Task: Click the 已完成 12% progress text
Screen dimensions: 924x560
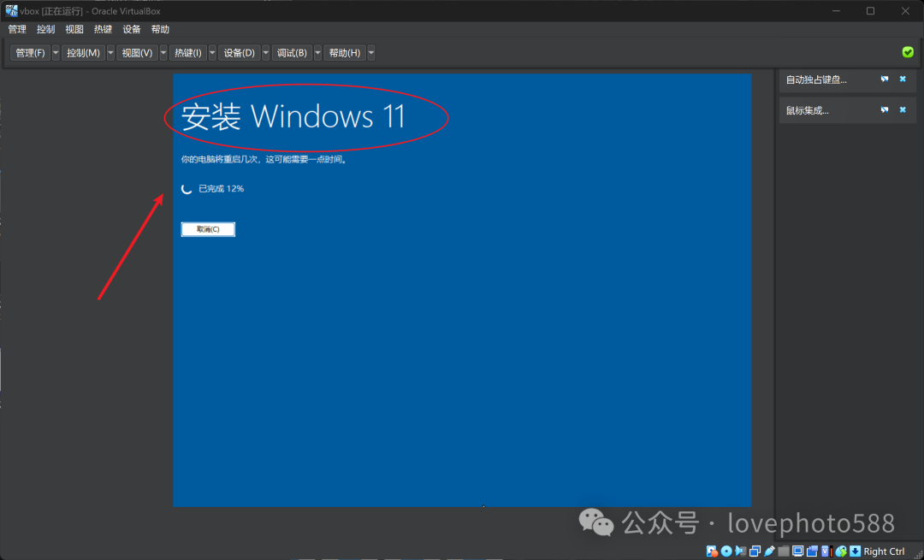Action: [221, 188]
